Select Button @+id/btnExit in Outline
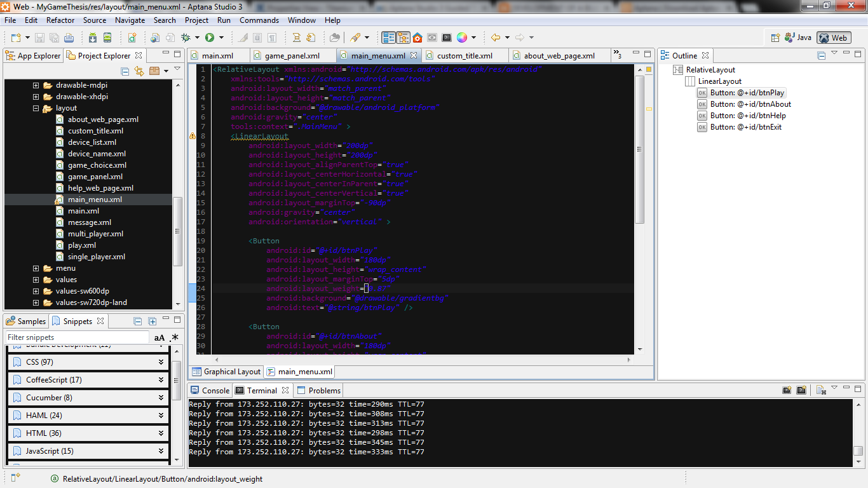 [740, 127]
